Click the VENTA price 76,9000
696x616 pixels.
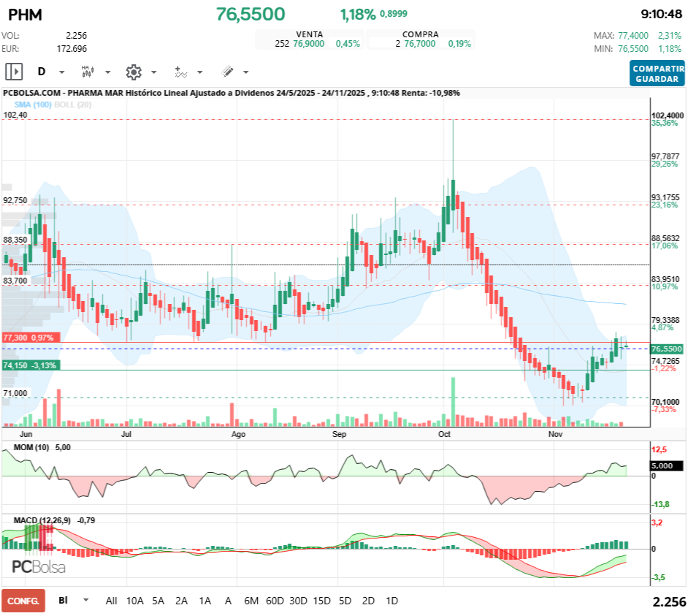[308, 44]
